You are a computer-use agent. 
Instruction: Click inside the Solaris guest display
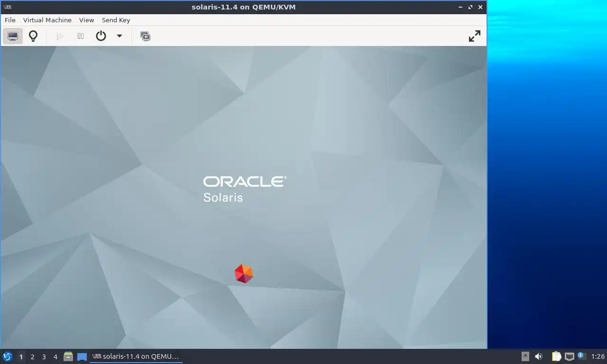click(x=244, y=197)
